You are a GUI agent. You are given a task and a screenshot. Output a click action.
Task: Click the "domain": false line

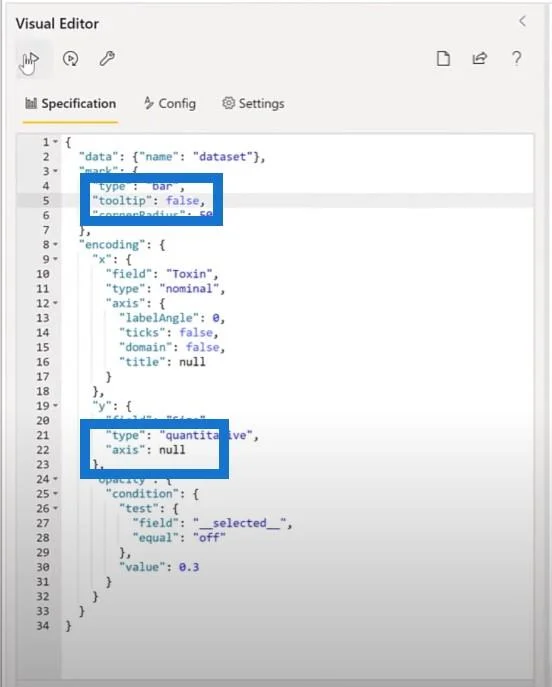pyautogui.click(x=172, y=347)
